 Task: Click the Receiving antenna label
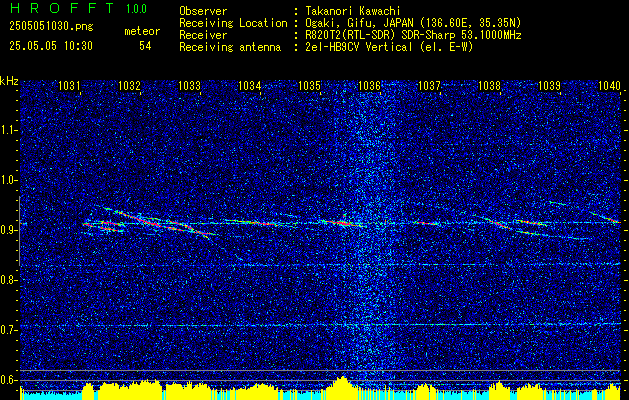click(230, 47)
